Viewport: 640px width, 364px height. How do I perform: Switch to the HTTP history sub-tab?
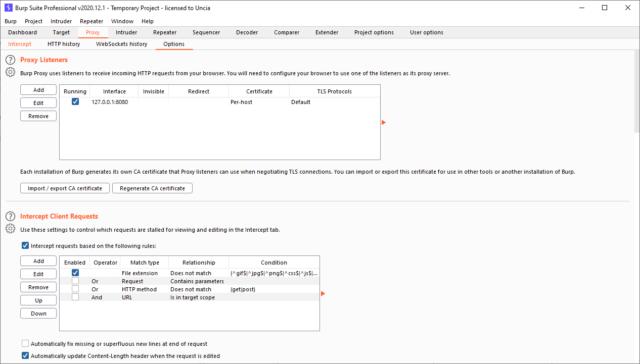coord(64,44)
